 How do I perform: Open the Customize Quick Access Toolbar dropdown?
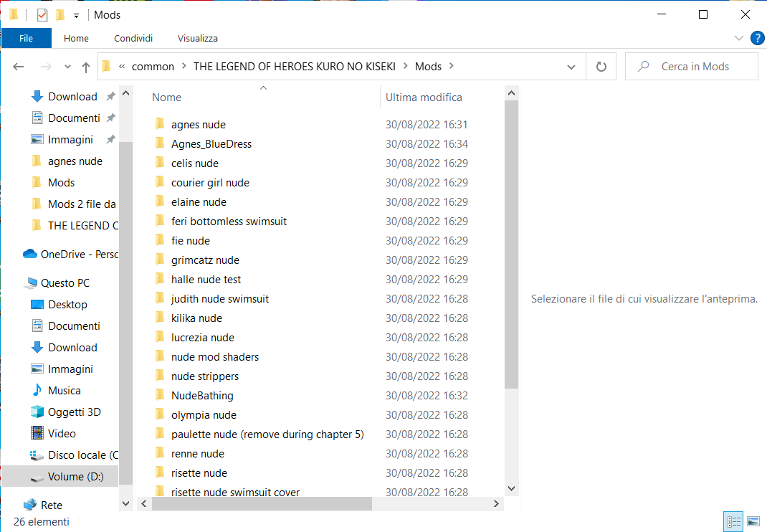coord(76,15)
